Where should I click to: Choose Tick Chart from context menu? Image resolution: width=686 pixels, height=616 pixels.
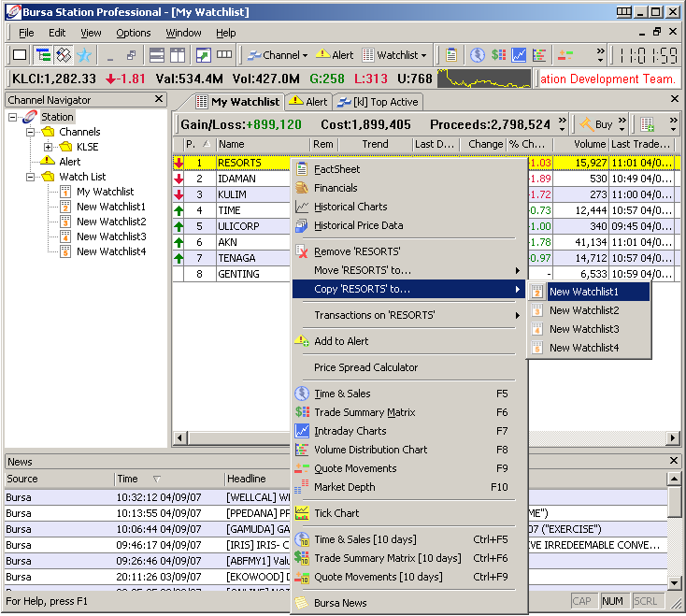point(409,513)
